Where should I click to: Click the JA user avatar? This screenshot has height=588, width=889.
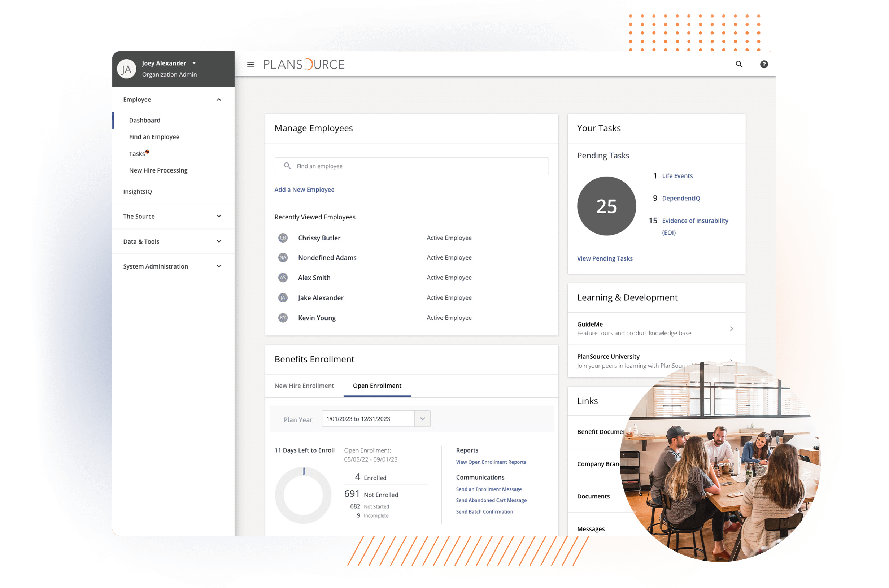(126, 69)
